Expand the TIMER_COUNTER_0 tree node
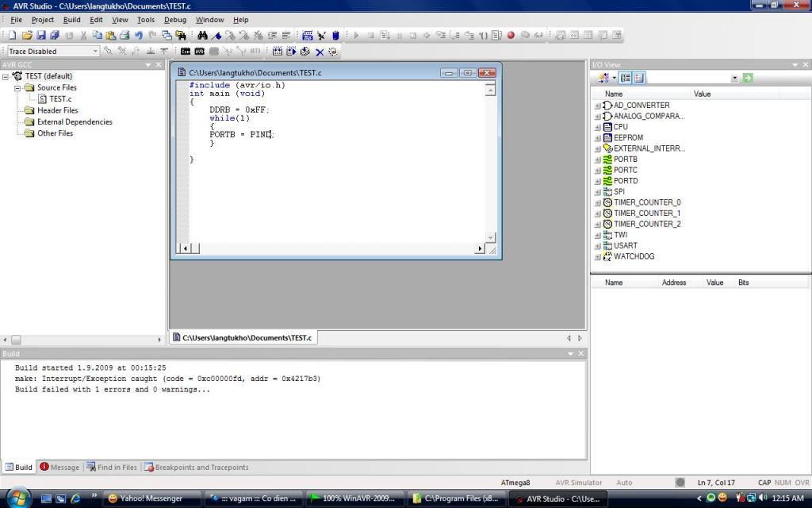Viewport: 812px width, 508px height. 598,203
